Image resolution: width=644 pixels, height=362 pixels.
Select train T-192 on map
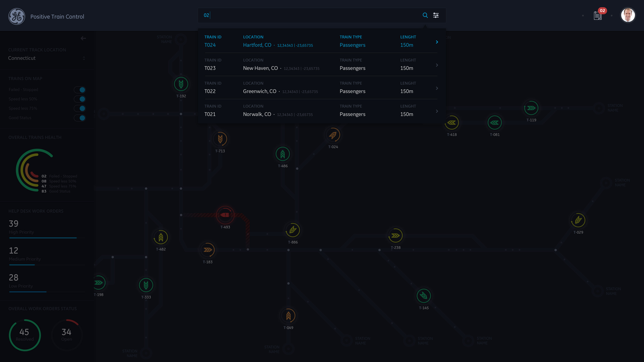tap(181, 84)
